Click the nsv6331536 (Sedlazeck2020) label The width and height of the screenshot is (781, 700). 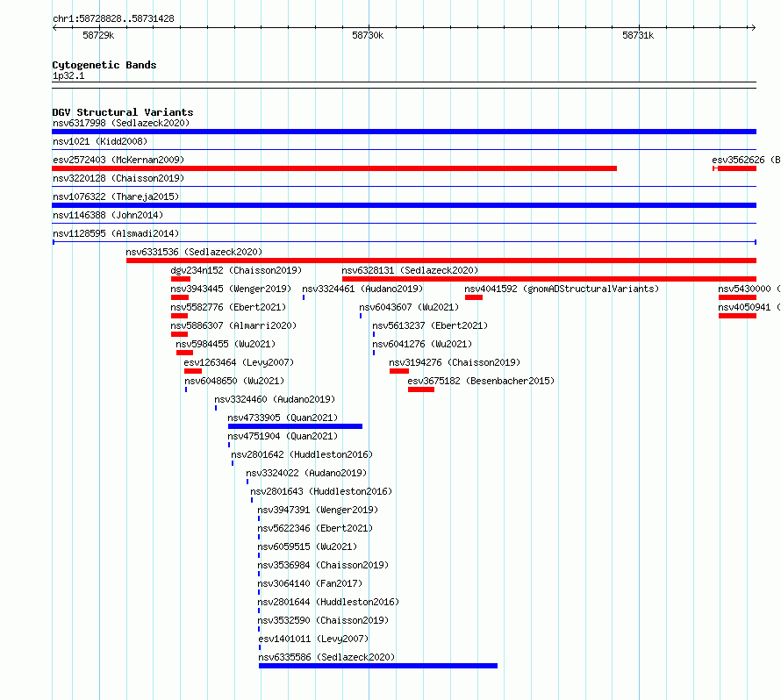[x=194, y=252]
